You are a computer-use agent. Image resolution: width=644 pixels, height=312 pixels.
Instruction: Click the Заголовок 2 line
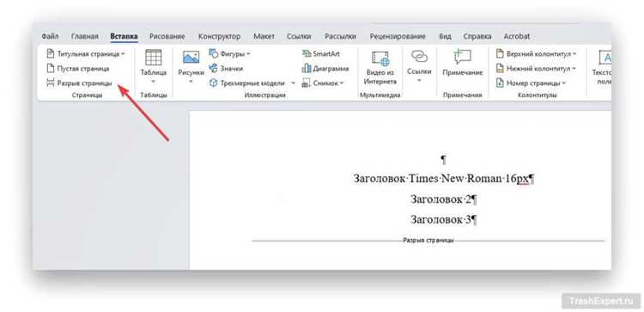pyautogui.click(x=443, y=199)
